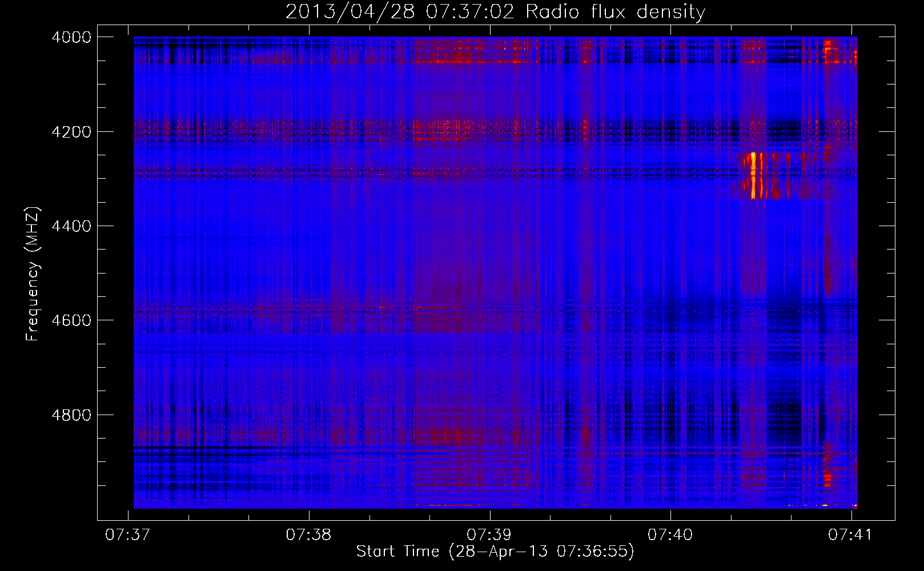Click the 4400 frequency tick label
Screen dimensions: 924x571
[71, 226]
